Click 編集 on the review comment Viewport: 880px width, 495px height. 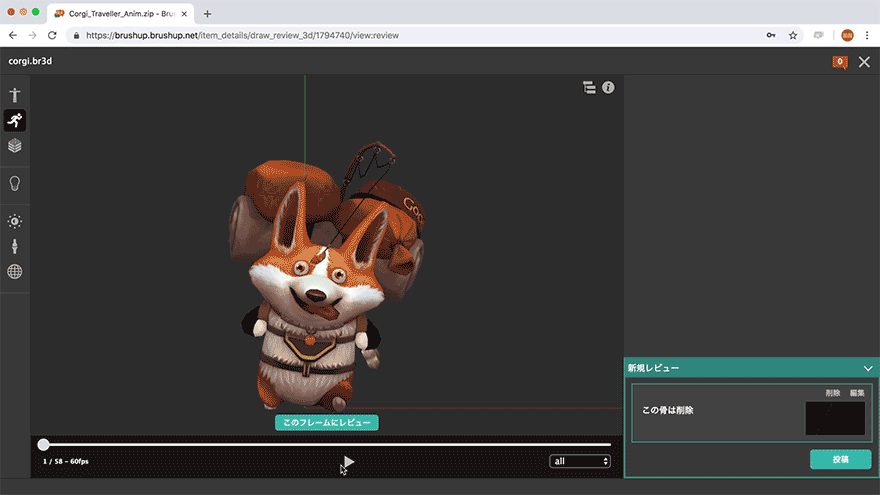857,393
